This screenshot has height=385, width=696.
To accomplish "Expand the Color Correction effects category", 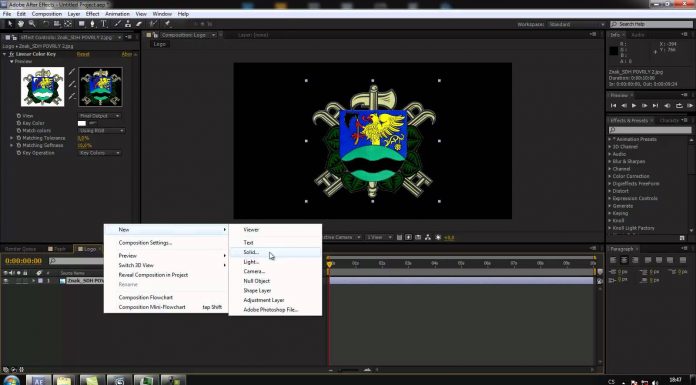I will tap(610, 176).
